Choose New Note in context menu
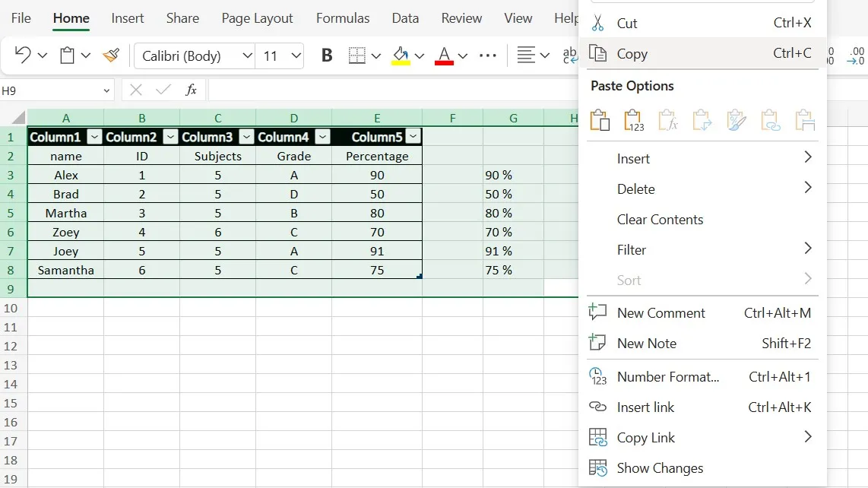Image resolution: width=868 pixels, height=488 pixels. point(702,344)
